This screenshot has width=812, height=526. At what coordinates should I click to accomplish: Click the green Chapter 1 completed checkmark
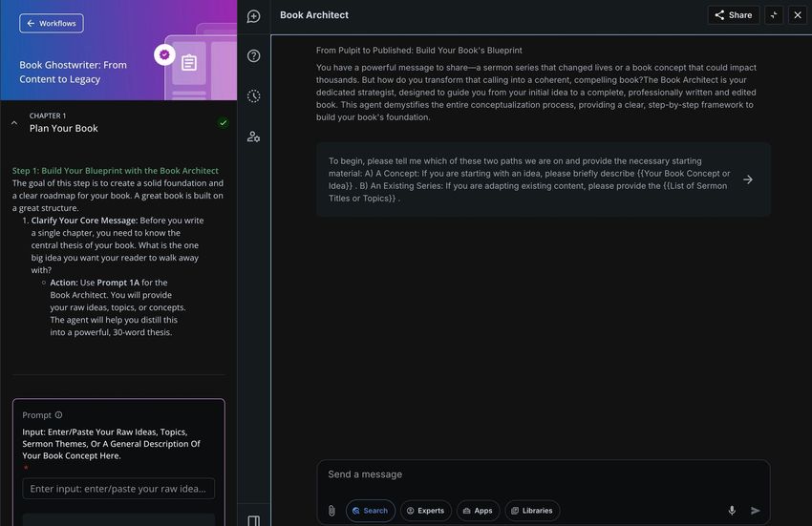coord(224,123)
